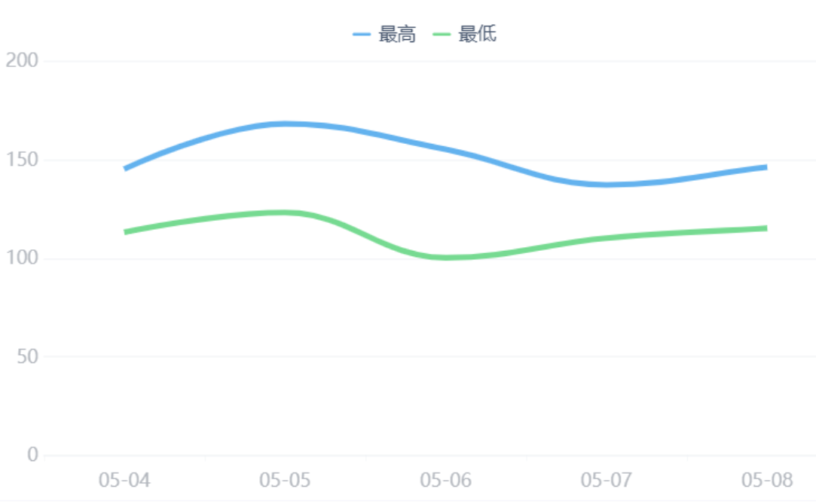
Task: Click the 05-08 x-axis date label
Action: point(766,480)
